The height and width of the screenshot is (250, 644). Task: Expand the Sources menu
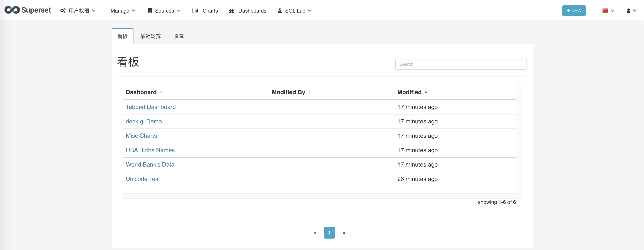[164, 11]
